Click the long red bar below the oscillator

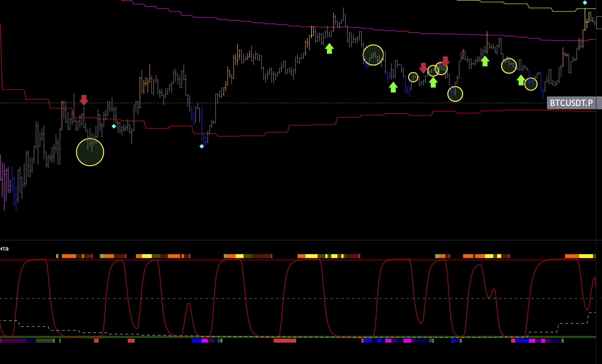(x=284, y=341)
